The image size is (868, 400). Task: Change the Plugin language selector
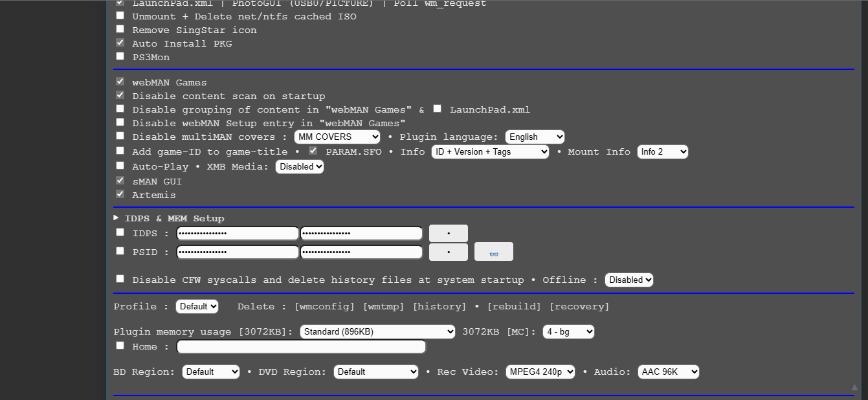535,137
